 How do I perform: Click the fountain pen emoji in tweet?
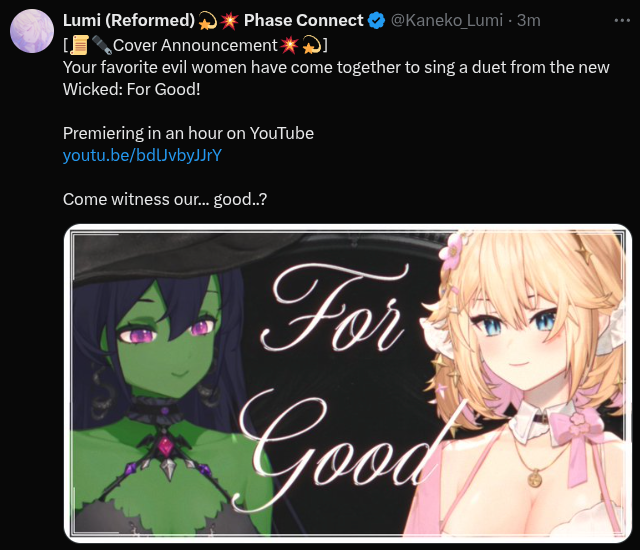pyautogui.click(x=102, y=45)
